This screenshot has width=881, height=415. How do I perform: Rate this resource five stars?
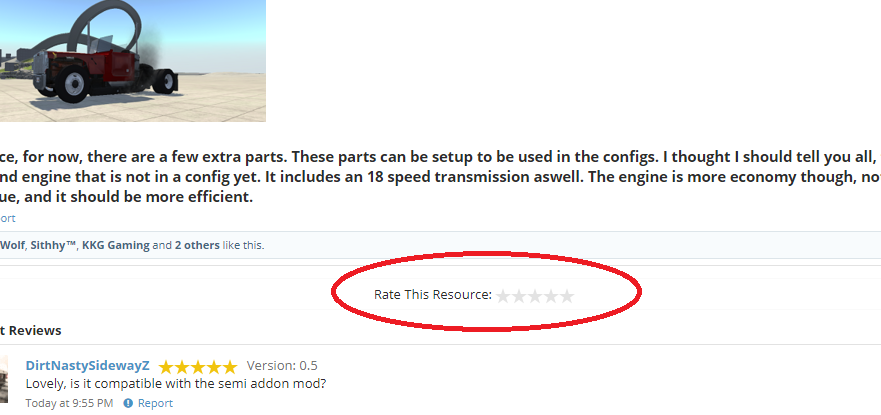coord(567,296)
